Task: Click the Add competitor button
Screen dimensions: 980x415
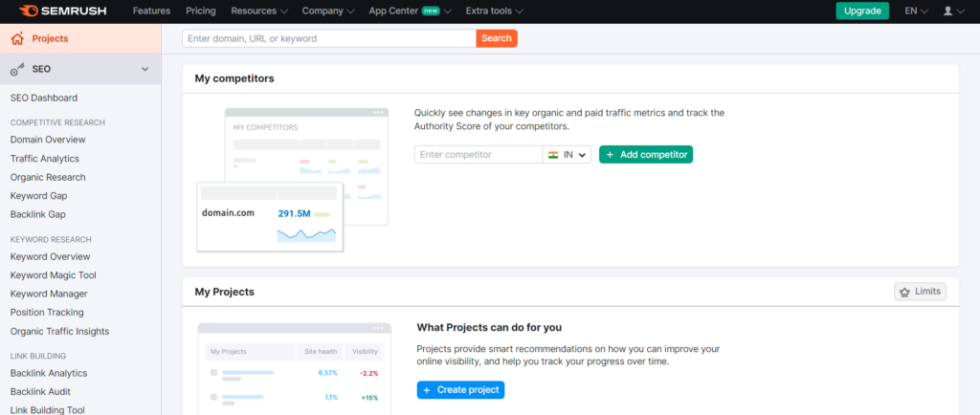Action: [646, 155]
